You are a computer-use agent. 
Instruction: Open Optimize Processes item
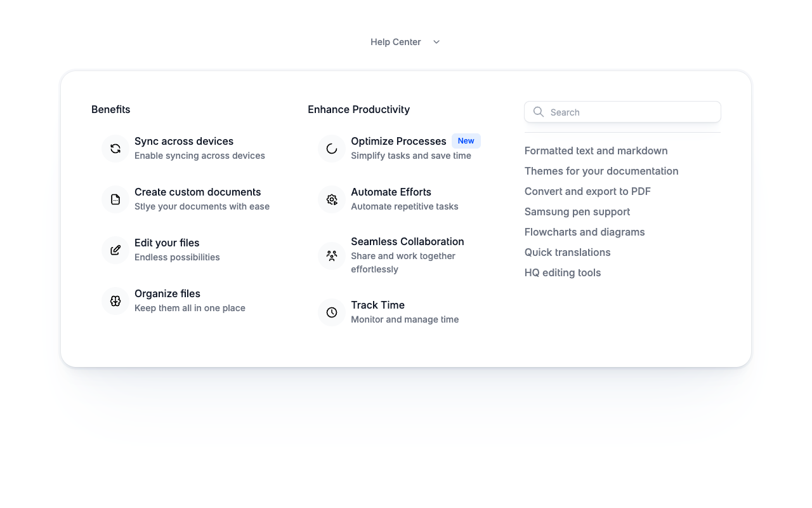(406, 149)
